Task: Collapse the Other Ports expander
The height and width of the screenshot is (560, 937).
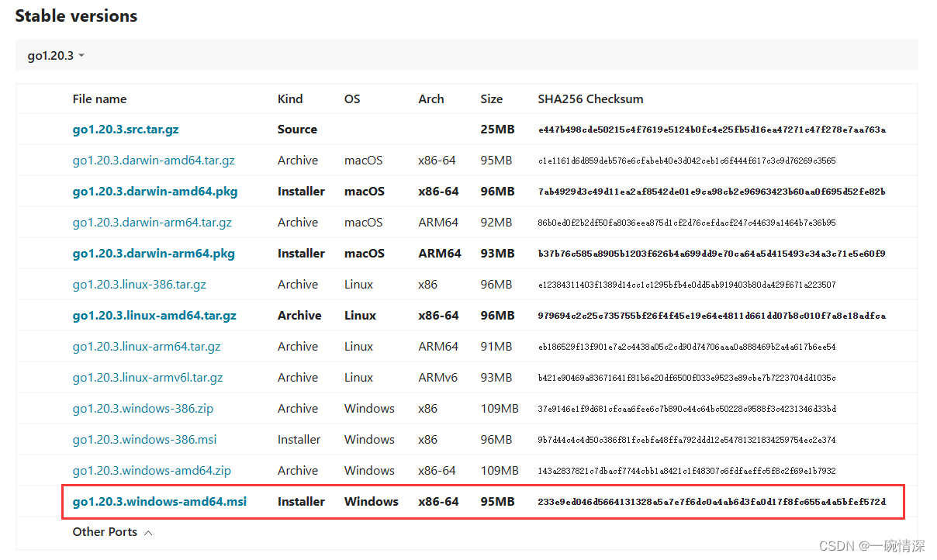Action: [x=112, y=532]
